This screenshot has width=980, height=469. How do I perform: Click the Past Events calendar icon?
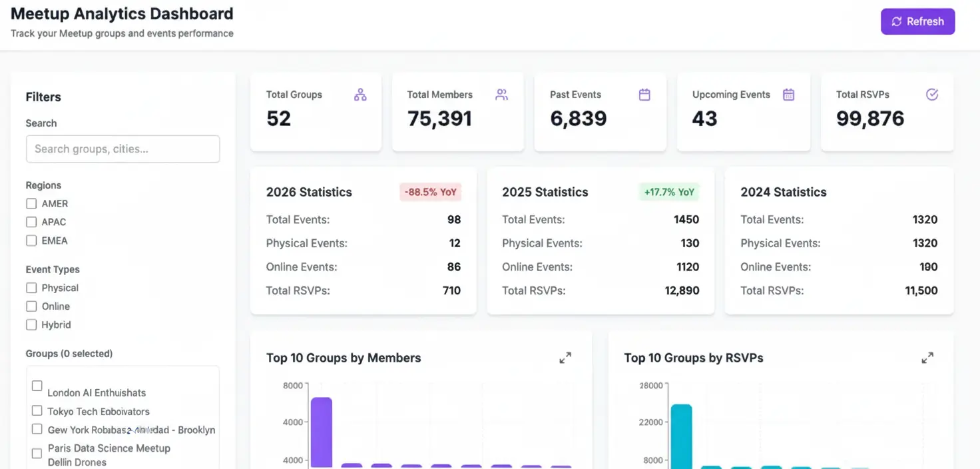[x=644, y=95]
